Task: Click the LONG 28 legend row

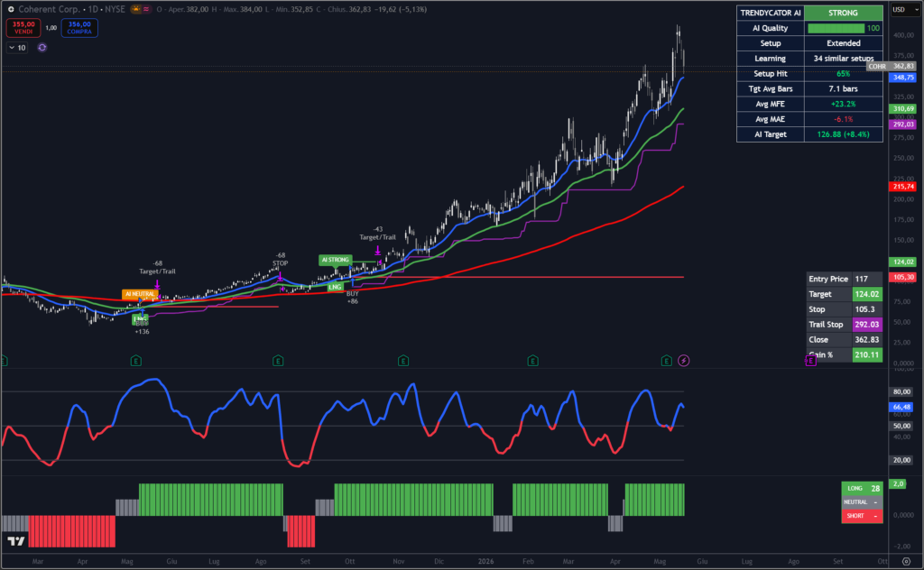Action: (x=862, y=488)
